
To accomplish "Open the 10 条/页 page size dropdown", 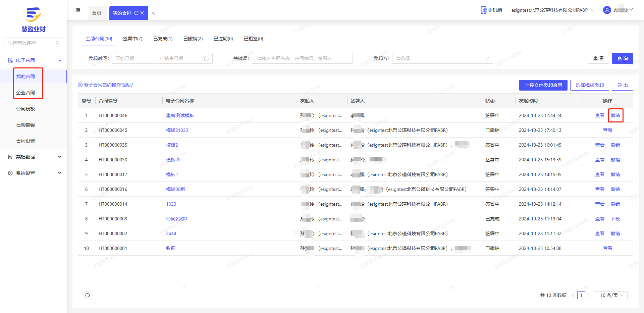I will [611, 295].
